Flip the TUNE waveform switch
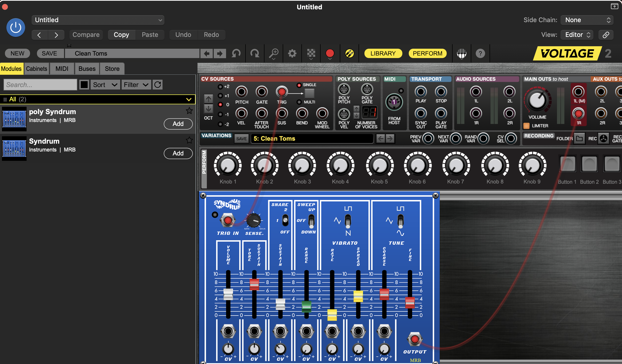The height and width of the screenshot is (364, 622). click(400, 221)
